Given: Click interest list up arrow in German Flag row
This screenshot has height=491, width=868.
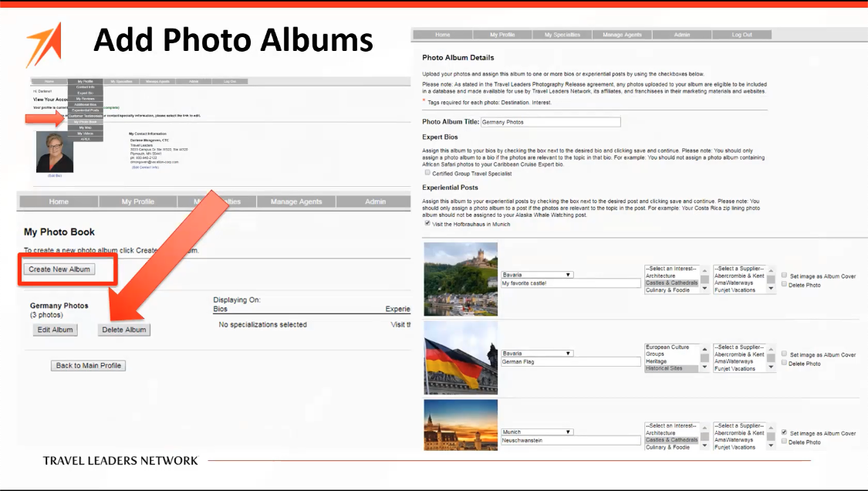Looking at the screenshot, I should click(704, 349).
